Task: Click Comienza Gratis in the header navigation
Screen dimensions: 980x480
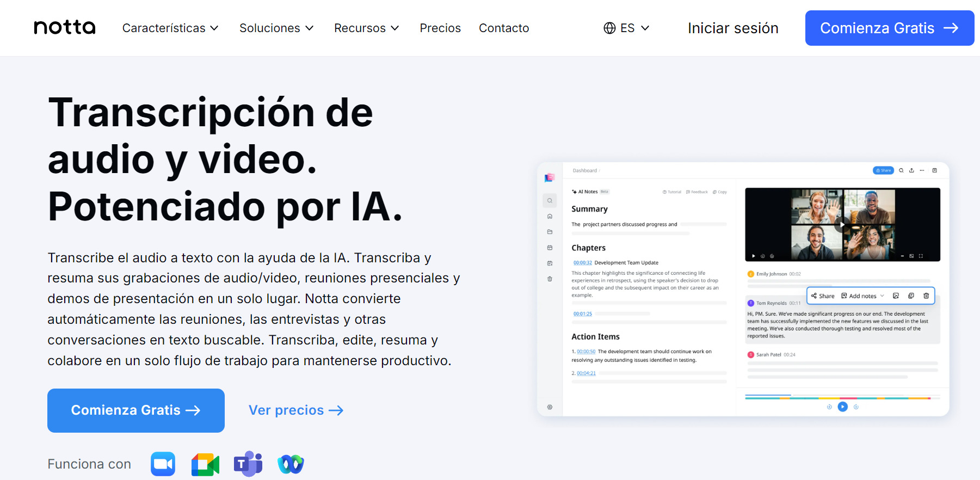Action: point(890,28)
